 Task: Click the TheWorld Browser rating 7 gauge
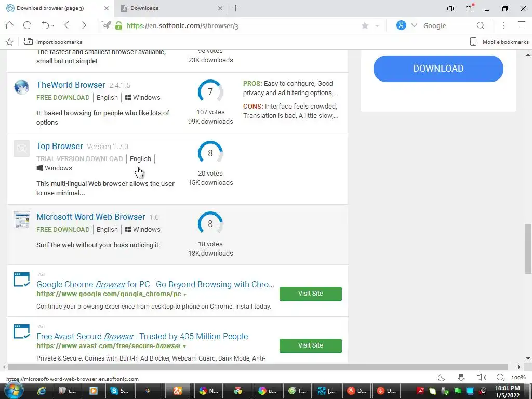[210, 91]
